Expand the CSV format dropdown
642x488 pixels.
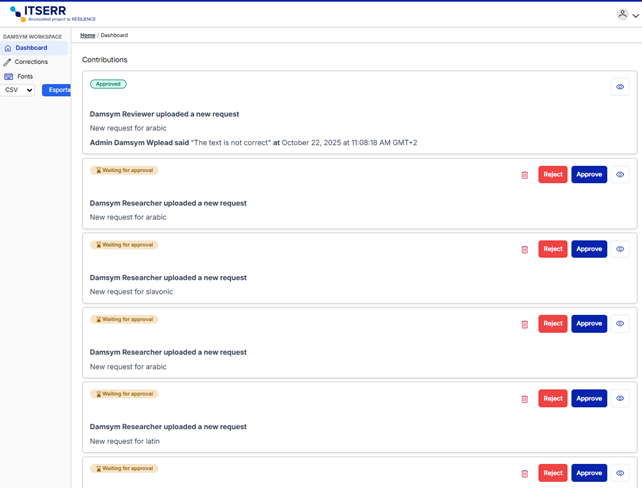(18, 90)
